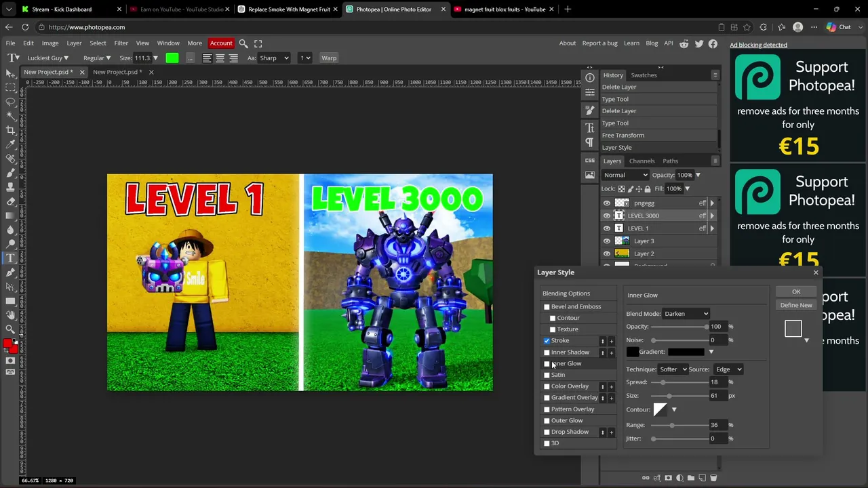Image resolution: width=868 pixels, height=488 pixels.
Task: Open the Facebook icon link
Action: click(x=713, y=43)
